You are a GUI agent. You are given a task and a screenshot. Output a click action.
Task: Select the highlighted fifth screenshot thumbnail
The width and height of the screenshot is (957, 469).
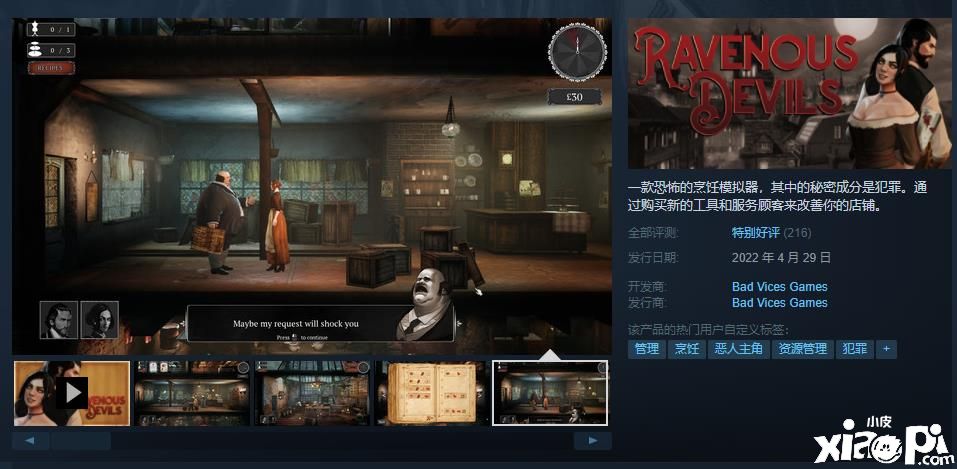[550, 393]
